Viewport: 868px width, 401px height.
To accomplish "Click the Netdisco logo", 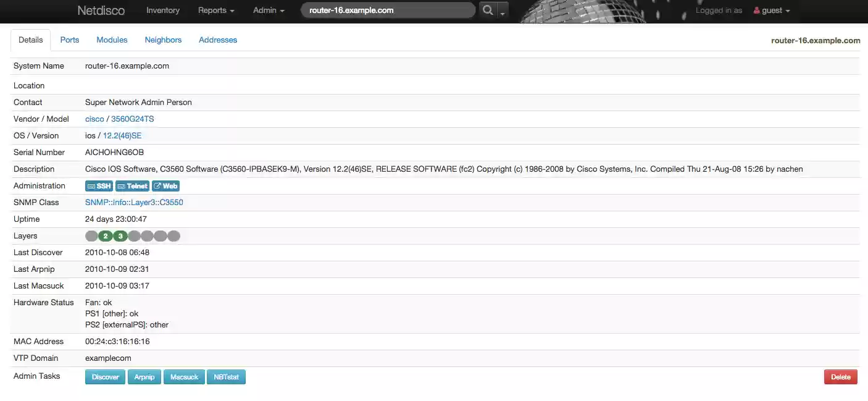I will click(x=101, y=10).
